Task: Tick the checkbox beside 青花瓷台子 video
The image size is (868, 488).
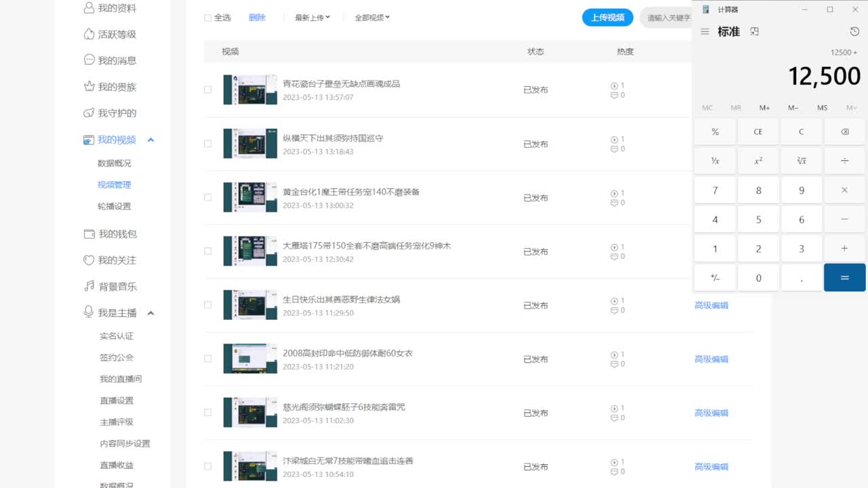Action: tap(208, 89)
